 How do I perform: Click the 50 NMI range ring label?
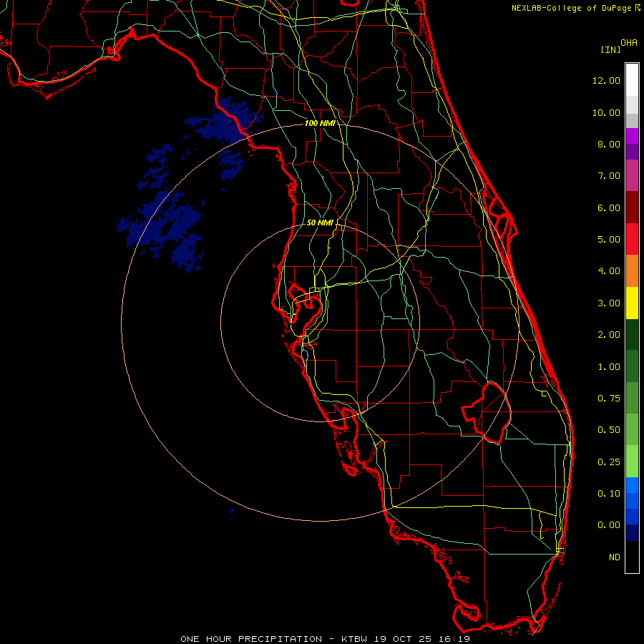320,223
